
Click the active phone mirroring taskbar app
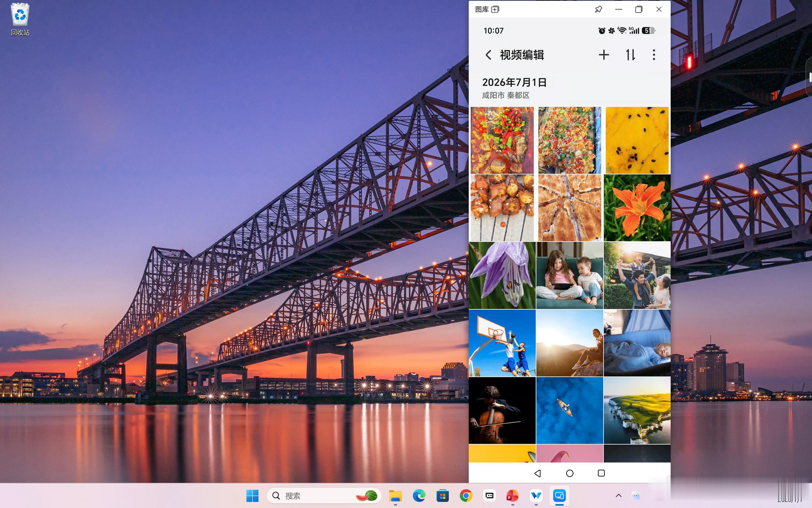(x=559, y=496)
